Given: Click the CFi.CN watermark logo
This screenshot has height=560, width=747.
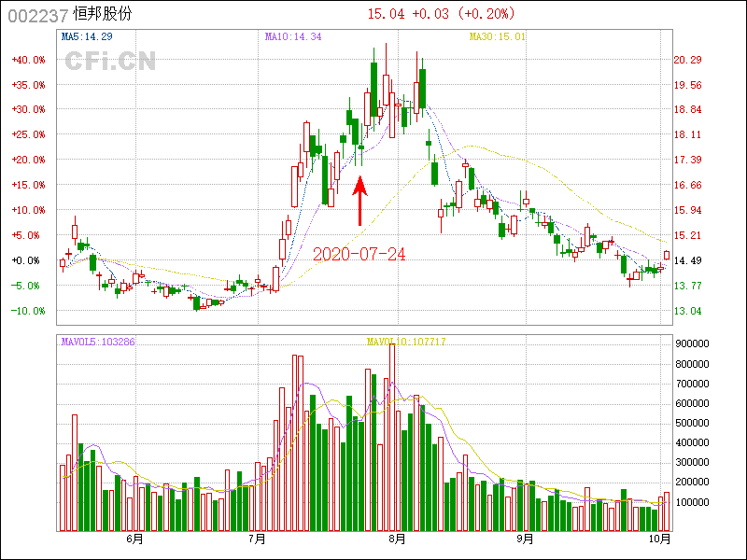Looking at the screenshot, I should tap(110, 62).
